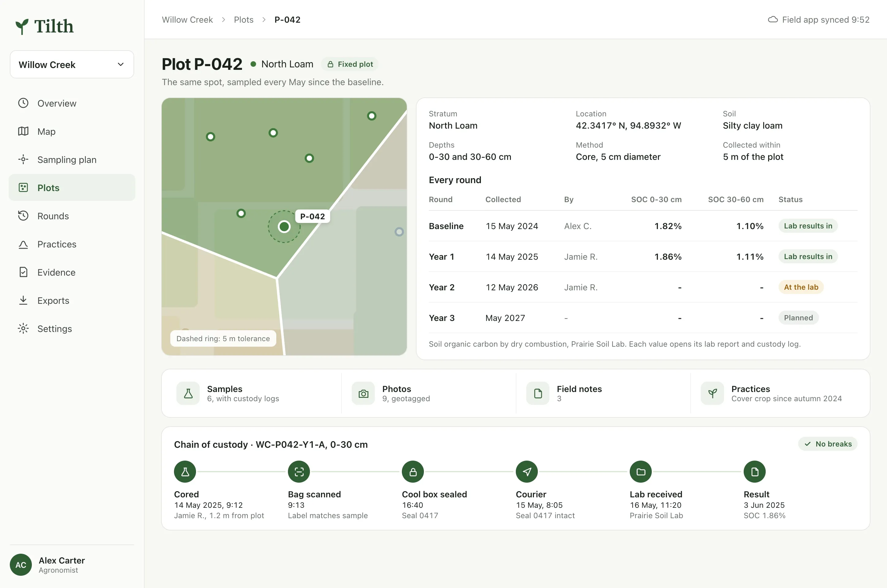The width and height of the screenshot is (887, 588).
Task: Click the Bag scanned step icon
Action: coord(299,472)
